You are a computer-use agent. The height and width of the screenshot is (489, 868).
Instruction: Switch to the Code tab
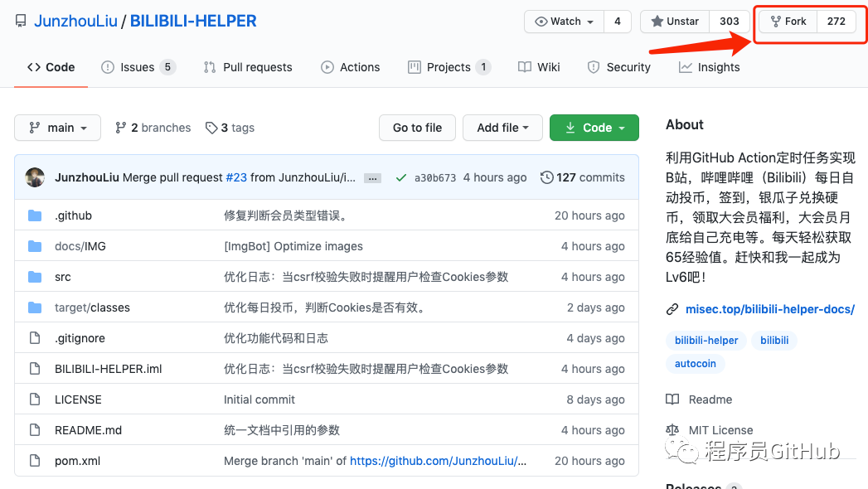(x=51, y=67)
